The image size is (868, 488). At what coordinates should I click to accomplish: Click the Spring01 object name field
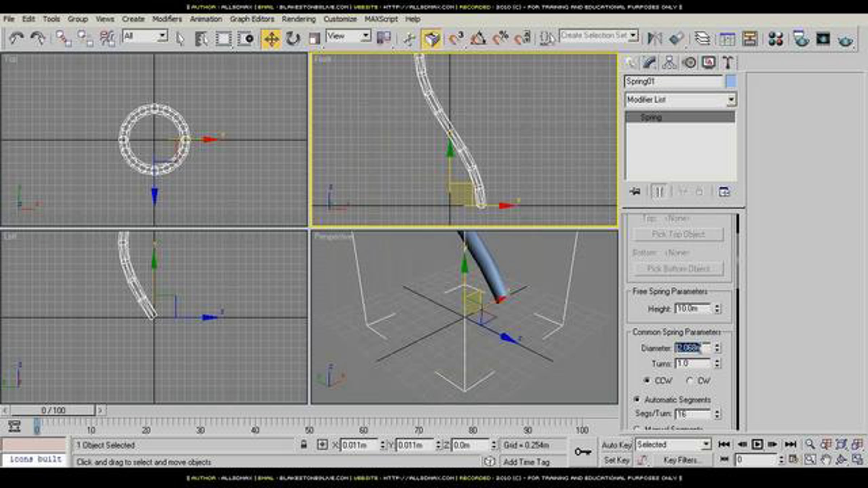[673, 81]
